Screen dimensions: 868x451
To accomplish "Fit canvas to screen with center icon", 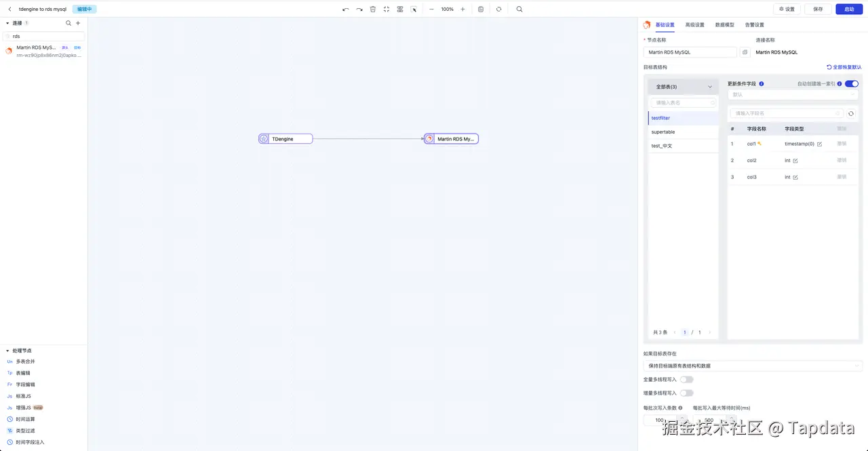I will point(387,9).
